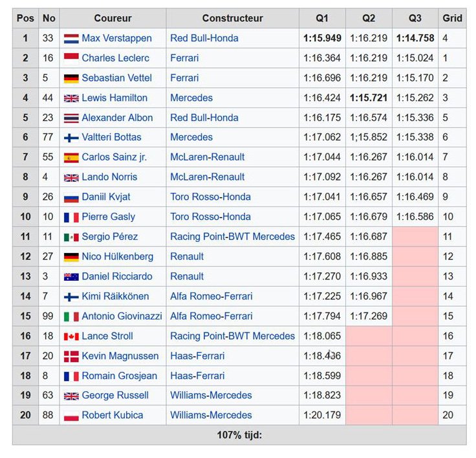Open Ferrari constructor link in Leclerc's row

(184, 58)
